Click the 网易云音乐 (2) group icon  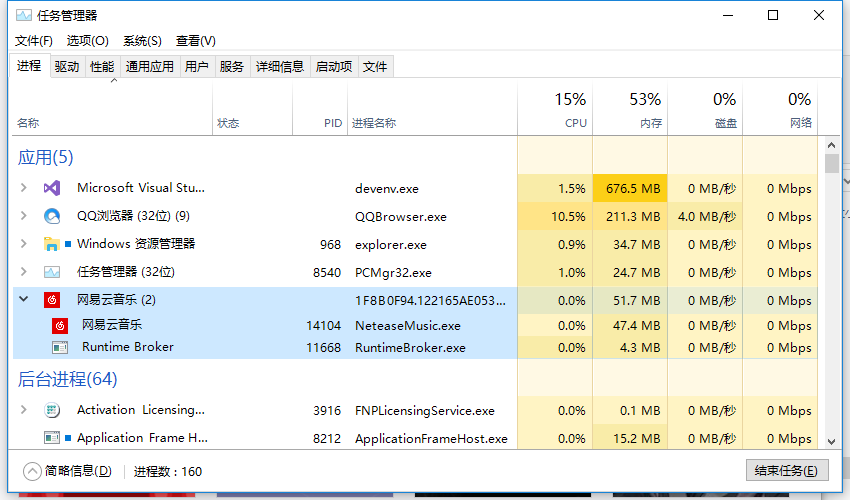(52, 300)
